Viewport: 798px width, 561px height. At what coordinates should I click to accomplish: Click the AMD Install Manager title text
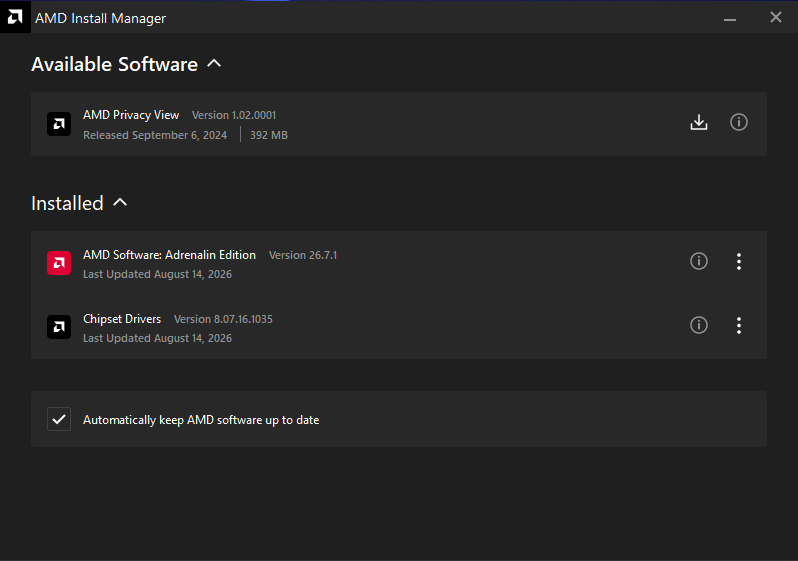[100, 18]
